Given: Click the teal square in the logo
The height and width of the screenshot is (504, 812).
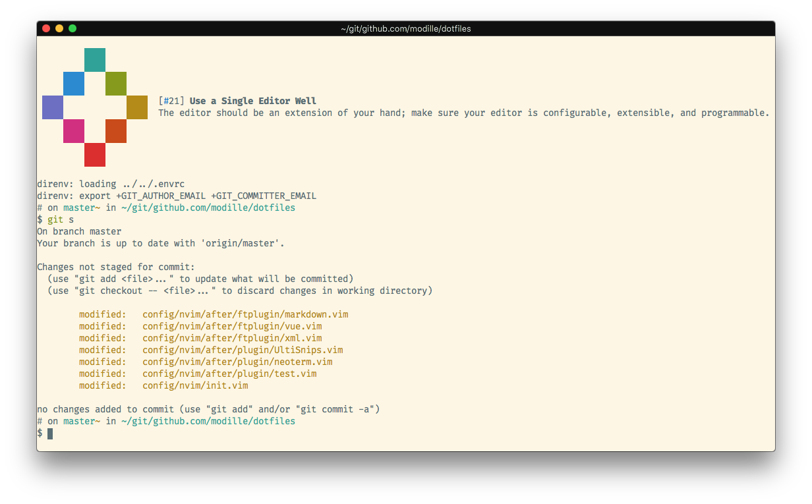Looking at the screenshot, I should (95, 60).
